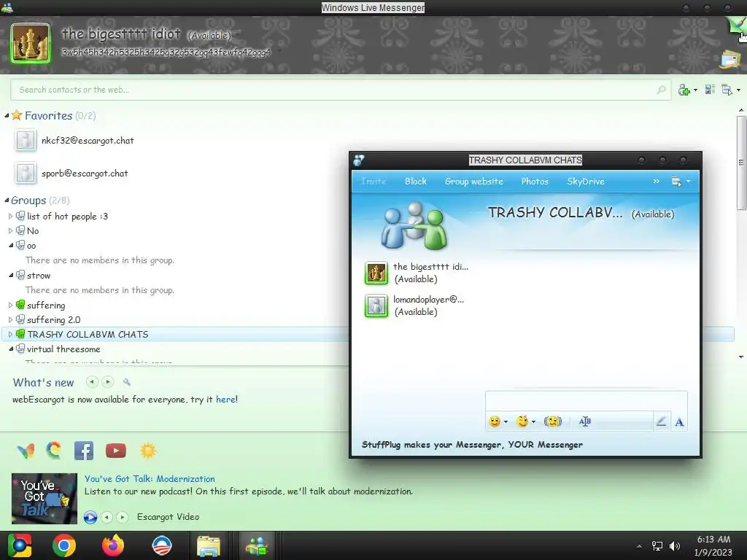This screenshot has height=560, width=747.
Task: Click the personal message text under display name
Action: pos(166,52)
